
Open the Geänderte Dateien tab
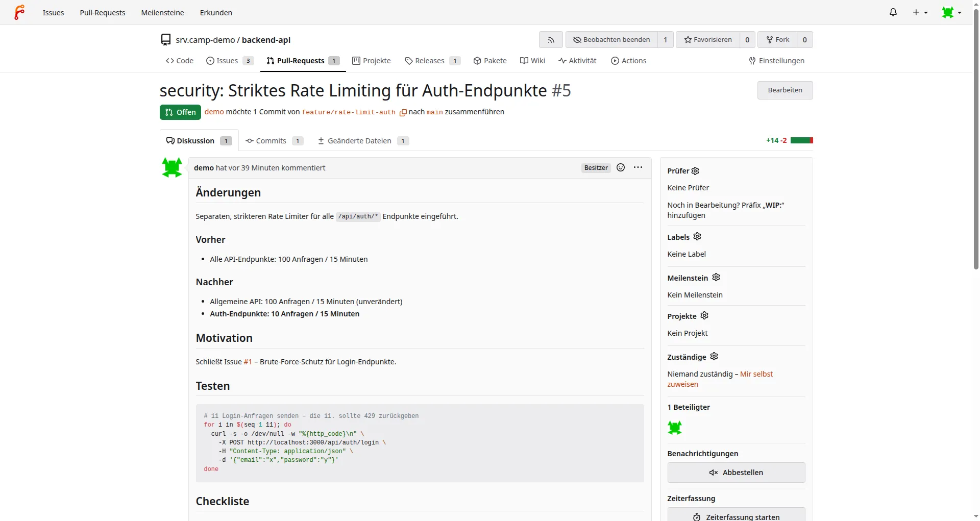(363, 141)
